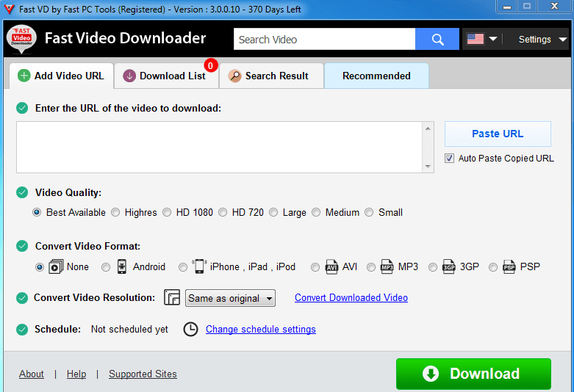Select HD 1080 quality option
Image resolution: width=574 pixels, height=392 pixels.
(167, 212)
